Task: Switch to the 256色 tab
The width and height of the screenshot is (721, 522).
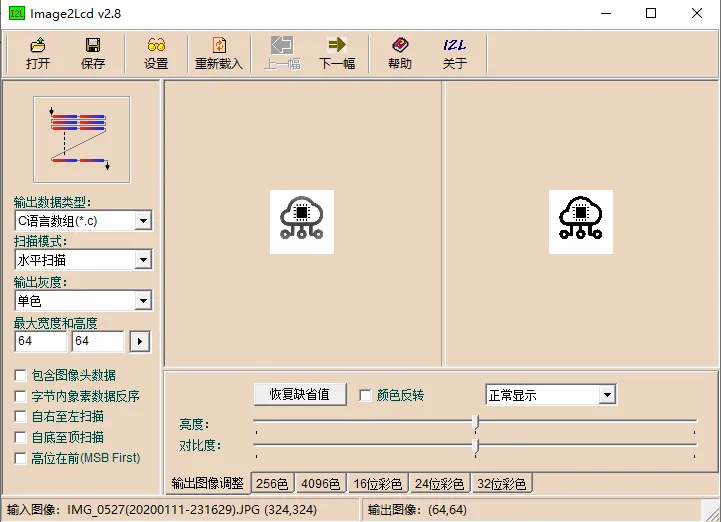Action: [272, 483]
